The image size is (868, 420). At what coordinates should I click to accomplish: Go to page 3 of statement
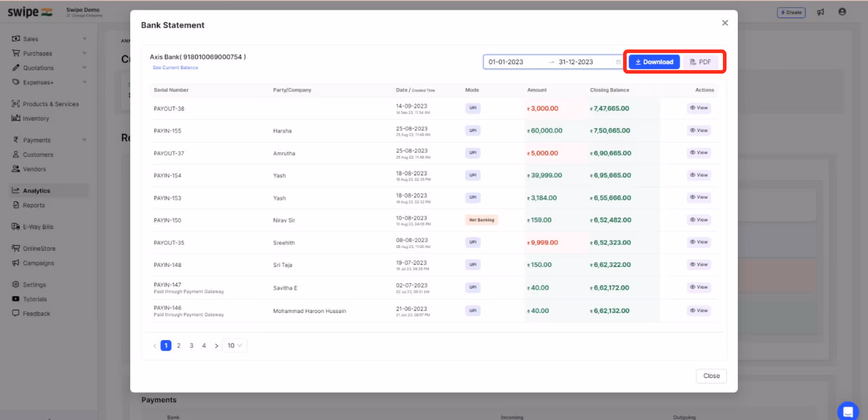[191, 345]
